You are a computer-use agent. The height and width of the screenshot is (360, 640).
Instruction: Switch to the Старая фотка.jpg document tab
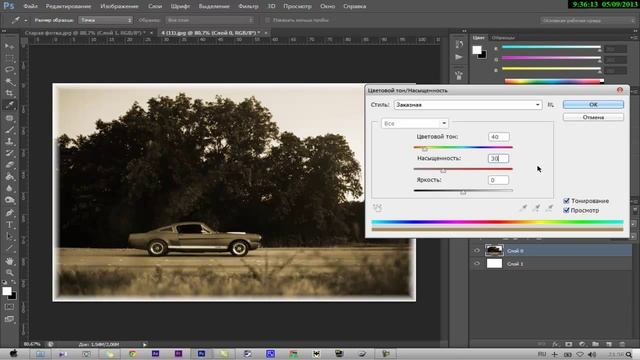coord(85,33)
